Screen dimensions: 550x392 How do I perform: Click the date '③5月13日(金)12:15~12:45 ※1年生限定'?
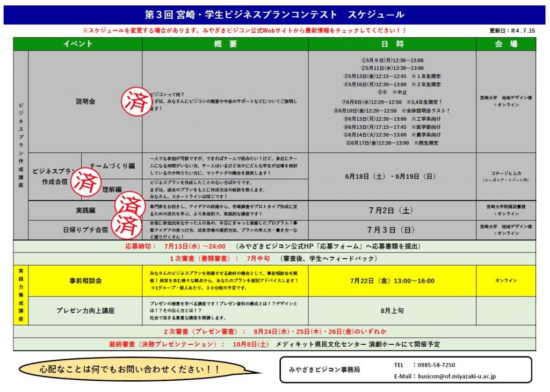click(x=392, y=76)
